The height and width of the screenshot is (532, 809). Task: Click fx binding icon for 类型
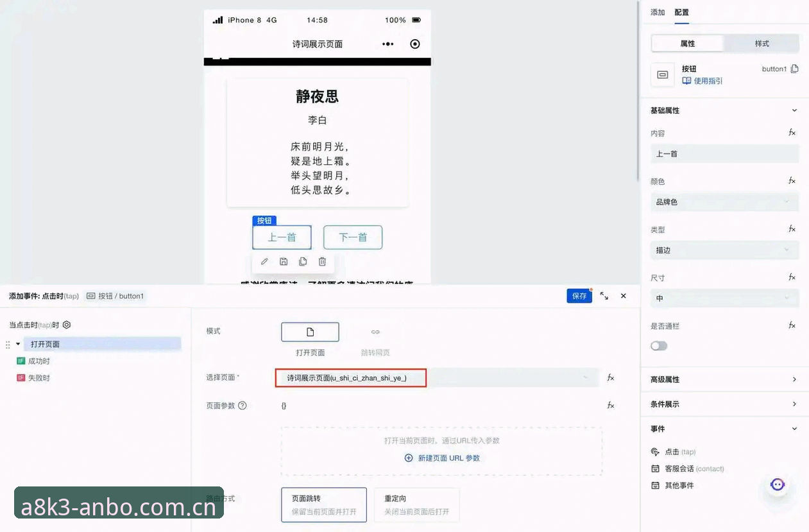coord(792,228)
